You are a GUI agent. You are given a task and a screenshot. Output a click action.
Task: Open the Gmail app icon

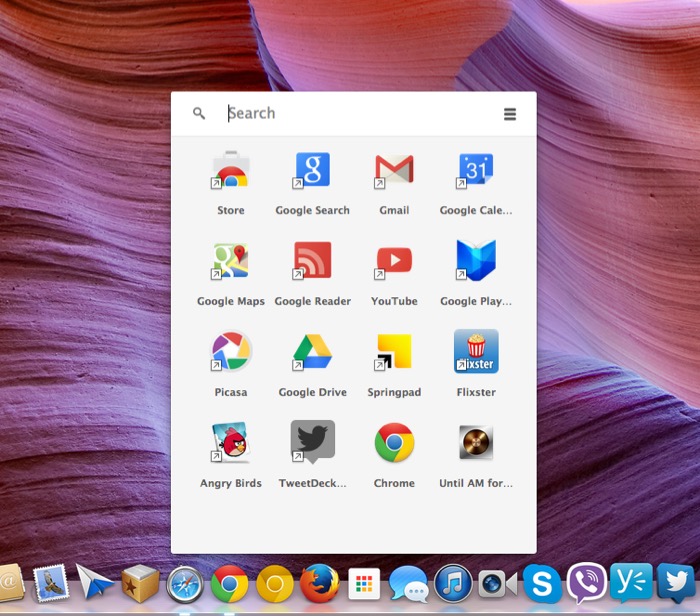[x=394, y=170]
